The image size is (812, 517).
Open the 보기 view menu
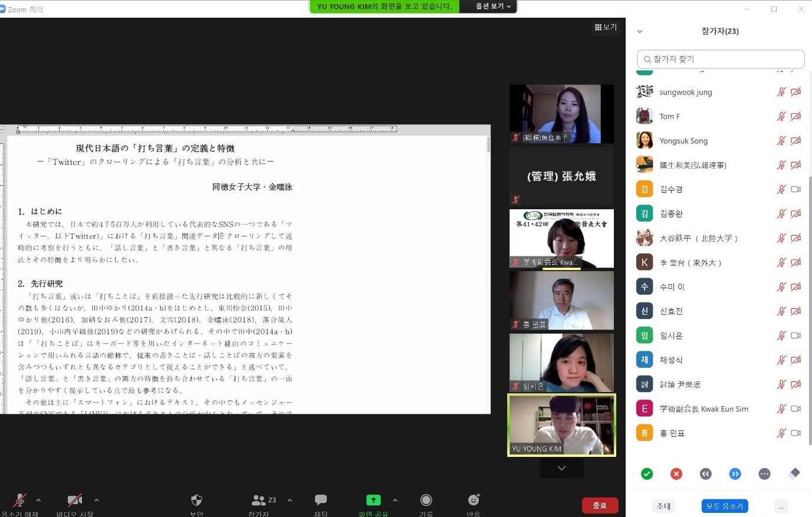606,27
